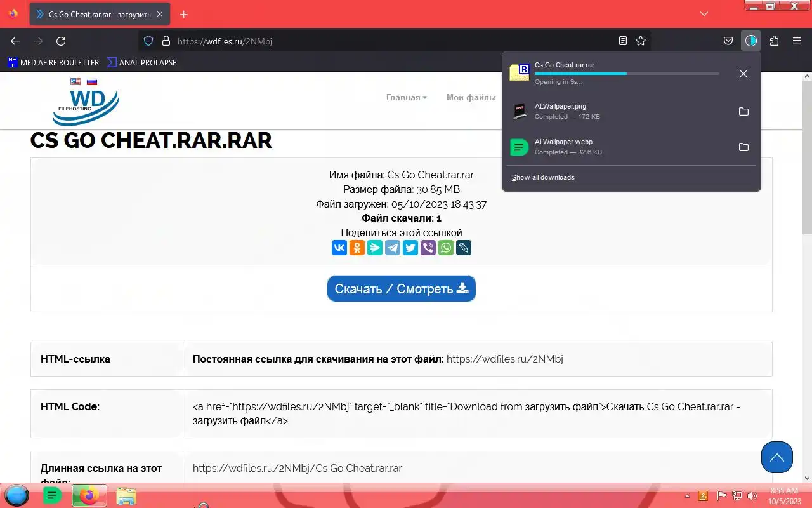Screen dimensions: 812x508
Task: Share link via Odnoklassniki icon
Action: (357, 248)
